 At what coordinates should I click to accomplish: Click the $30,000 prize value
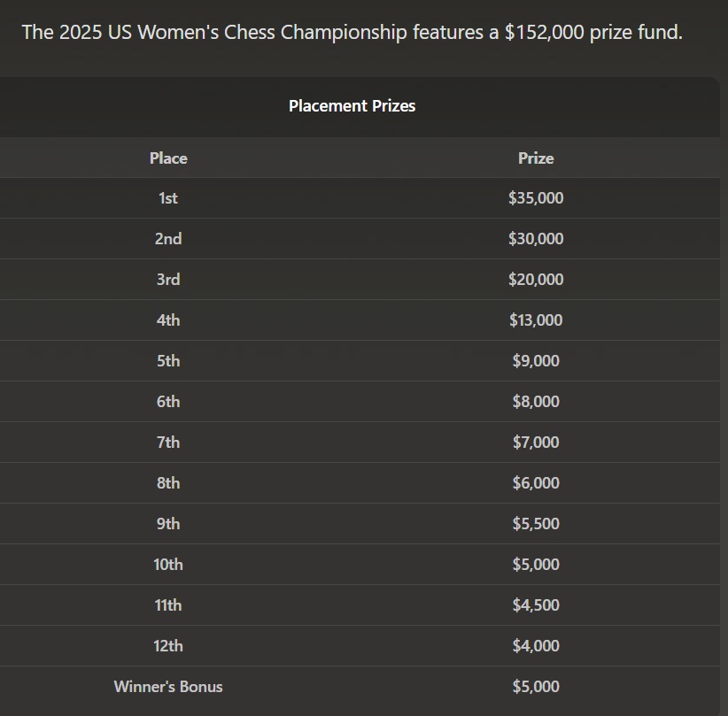[x=536, y=239]
